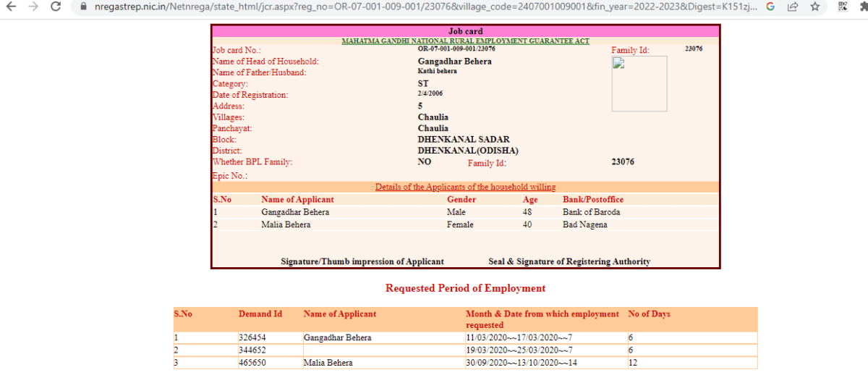Select demand id 465650

click(x=252, y=363)
